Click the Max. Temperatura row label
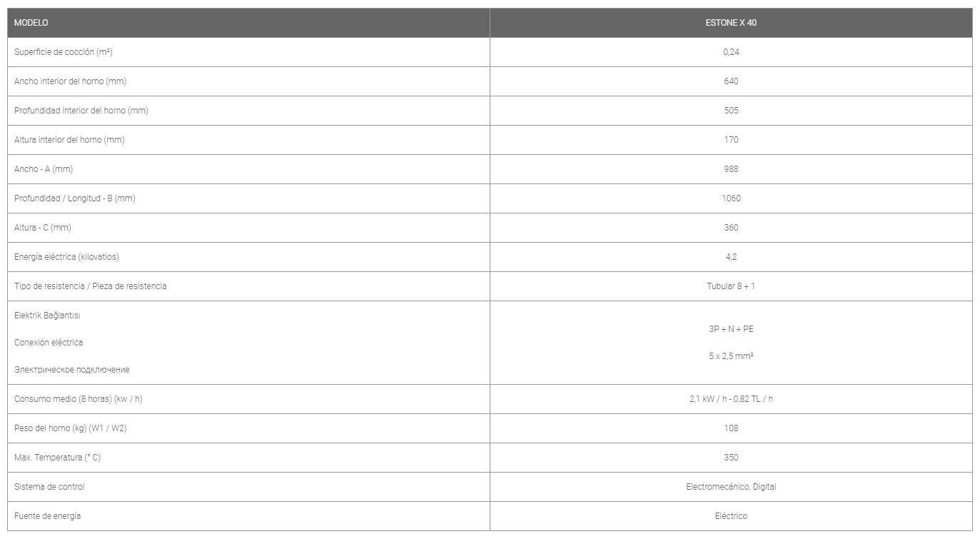Viewport: 980px width, 539px height. pos(57,458)
